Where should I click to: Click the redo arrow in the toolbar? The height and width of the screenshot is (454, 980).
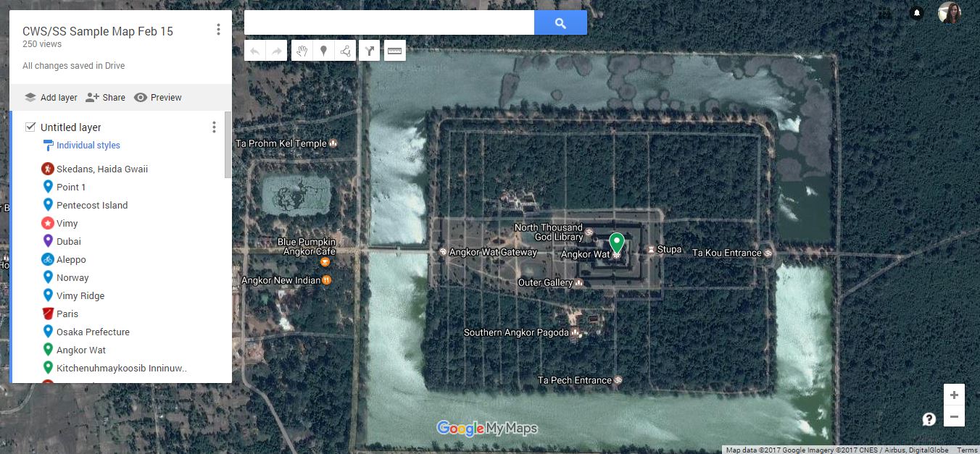pos(276,51)
